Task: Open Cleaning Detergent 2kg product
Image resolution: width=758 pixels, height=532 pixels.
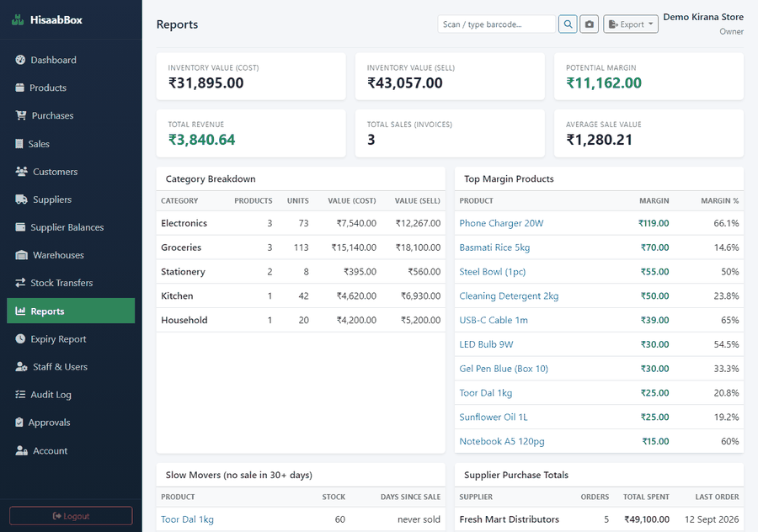Action: pos(509,295)
